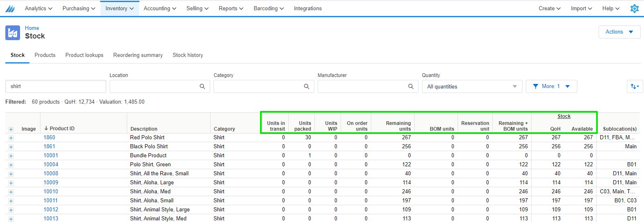The width and height of the screenshot is (644, 222).
Task: Go to the Home breadcrumb link
Action: coord(32,28)
